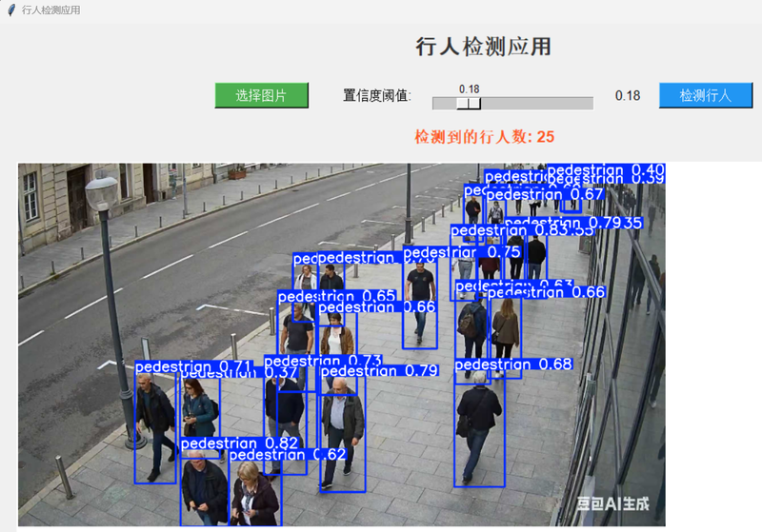762x532 pixels.
Task: Click the pedestrian 0.62 label
Action: pyautogui.click(x=288, y=454)
